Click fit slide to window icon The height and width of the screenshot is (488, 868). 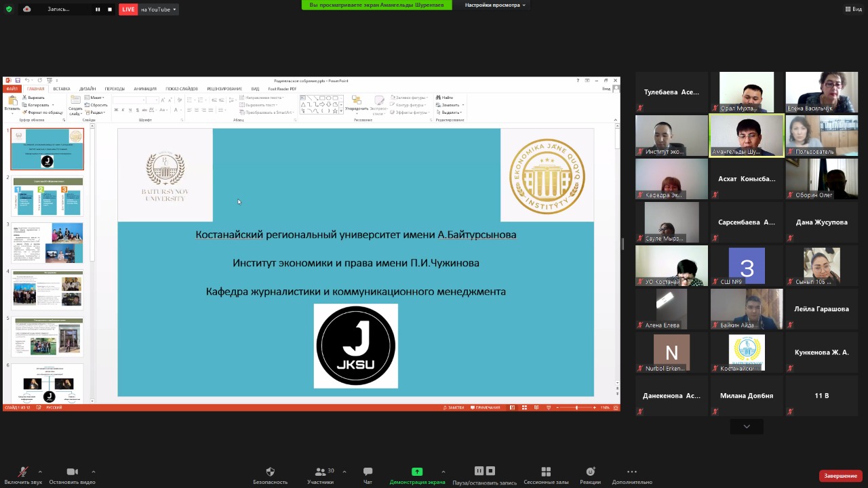[614, 407]
